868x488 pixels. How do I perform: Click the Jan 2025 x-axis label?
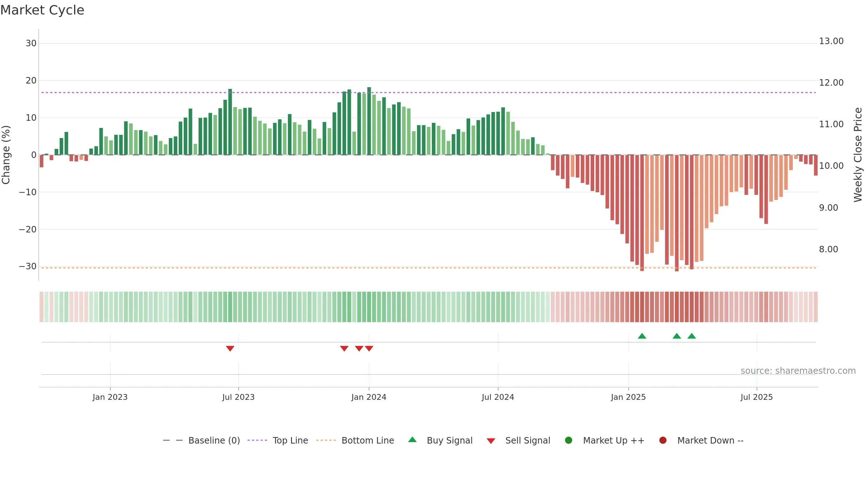628,397
